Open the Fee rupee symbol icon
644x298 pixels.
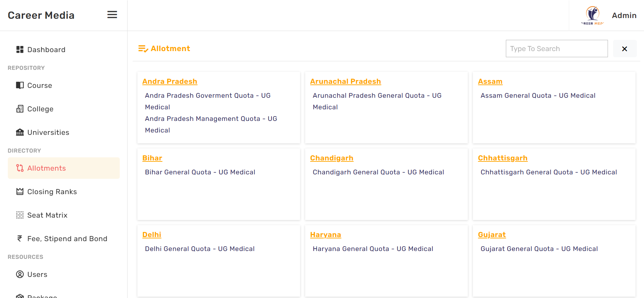point(20,239)
